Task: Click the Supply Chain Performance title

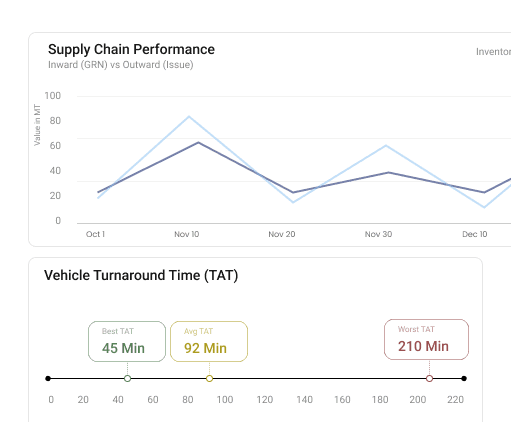Action: point(131,49)
